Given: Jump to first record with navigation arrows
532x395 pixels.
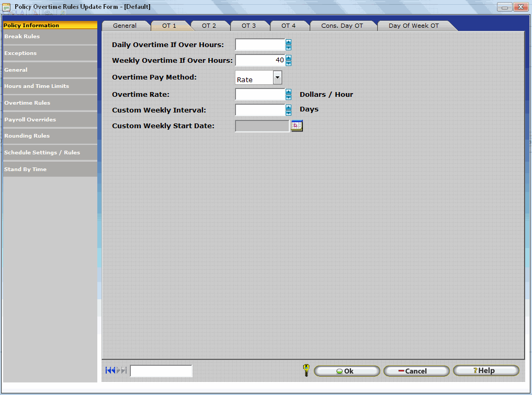Looking at the screenshot, I should [x=110, y=370].
